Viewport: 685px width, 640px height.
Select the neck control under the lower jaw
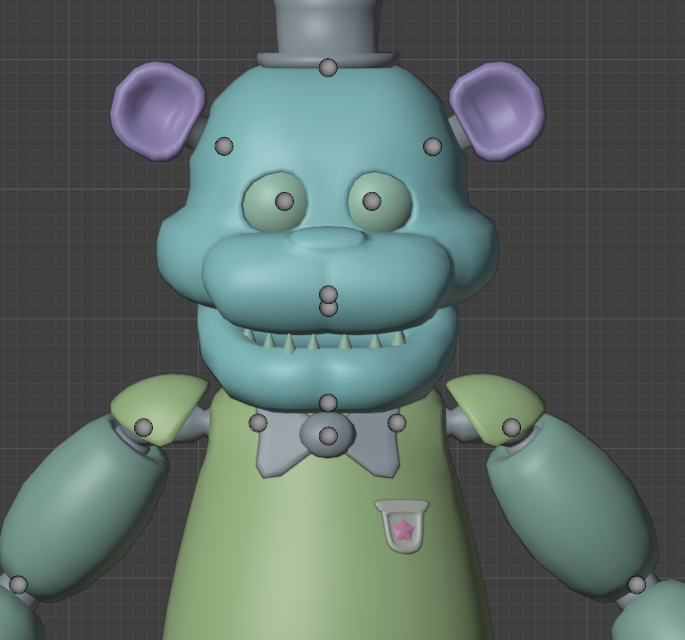point(328,403)
